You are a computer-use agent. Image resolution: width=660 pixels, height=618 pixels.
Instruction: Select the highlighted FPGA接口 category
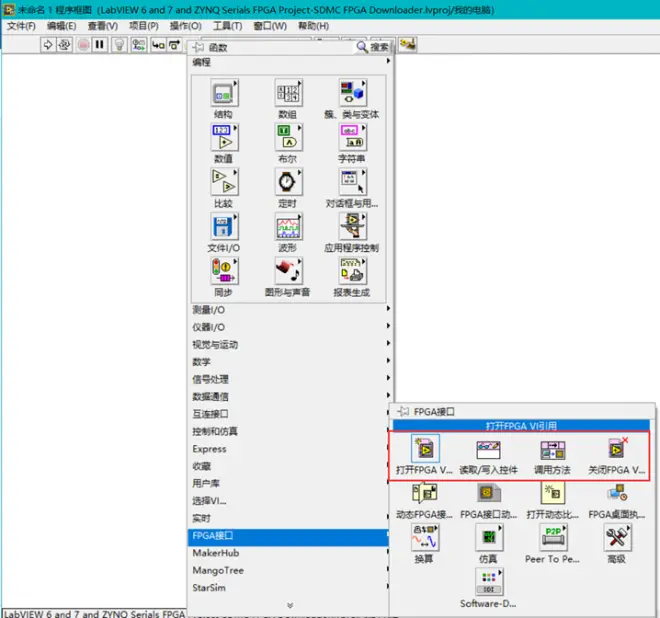pos(288,536)
